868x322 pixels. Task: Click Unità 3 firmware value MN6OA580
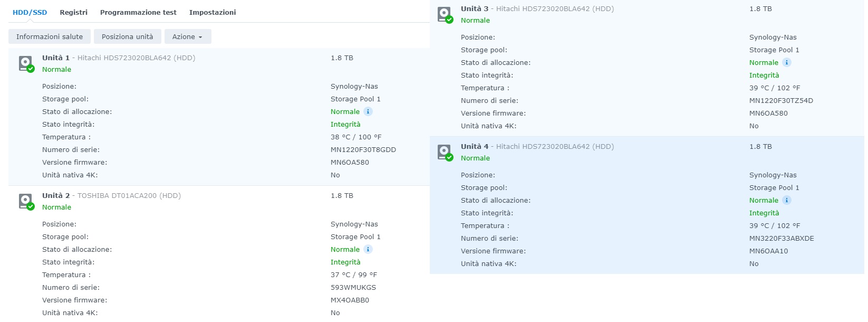click(768, 113)
